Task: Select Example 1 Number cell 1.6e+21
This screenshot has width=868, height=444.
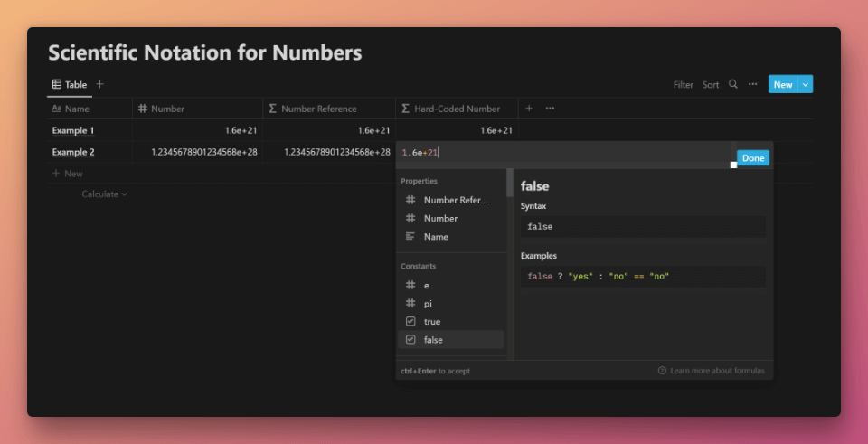Action: point(198,130)
